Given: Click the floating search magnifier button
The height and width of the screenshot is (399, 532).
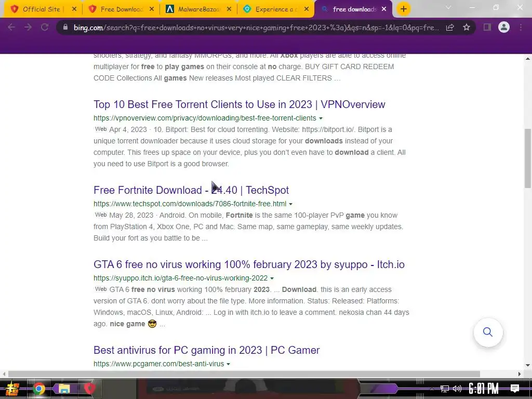Looking at the screenshot, I should coord(488,332).
